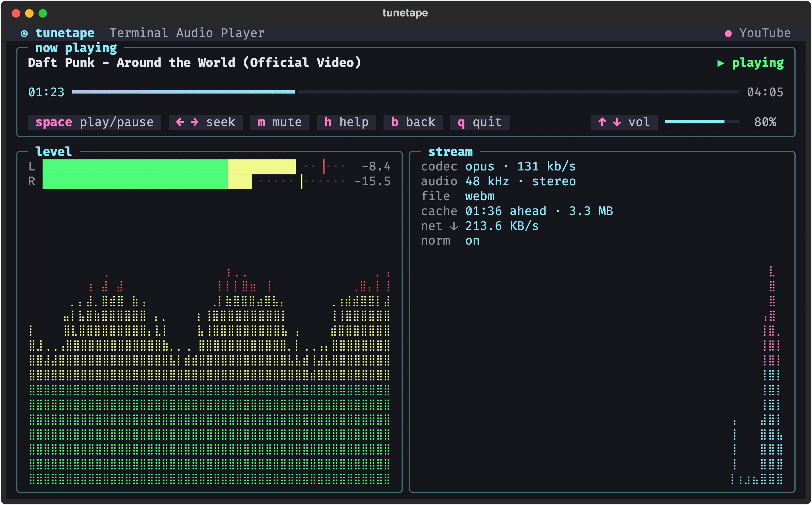Open help via the h help hint

pos(346,122)
